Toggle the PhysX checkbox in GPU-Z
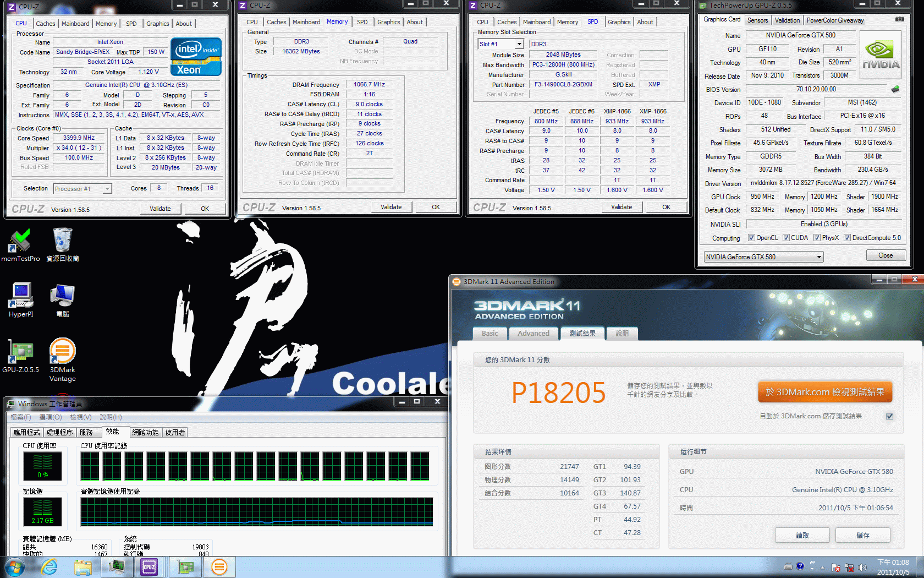 pos(817,238)
